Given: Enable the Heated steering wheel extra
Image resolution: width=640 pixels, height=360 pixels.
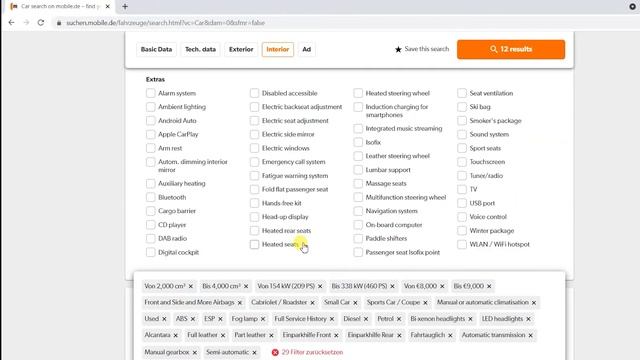Looking at the screenshot, I should pos(358,93).
